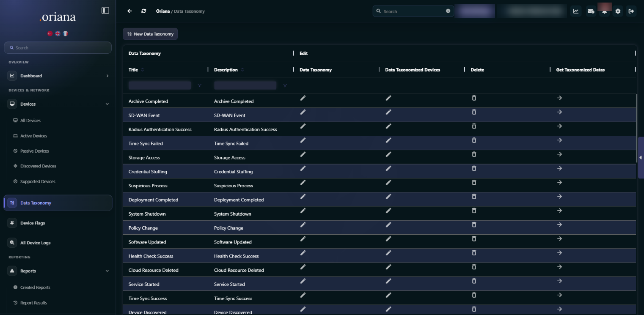This screenshot has width=644, height=315.
Task: Edit Data Taxonomized Devices for SD-WAN Event
Action: [388, 112]
